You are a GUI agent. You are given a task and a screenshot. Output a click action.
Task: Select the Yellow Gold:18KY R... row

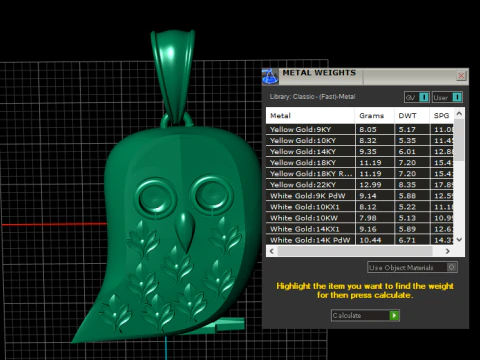point(360,173)
